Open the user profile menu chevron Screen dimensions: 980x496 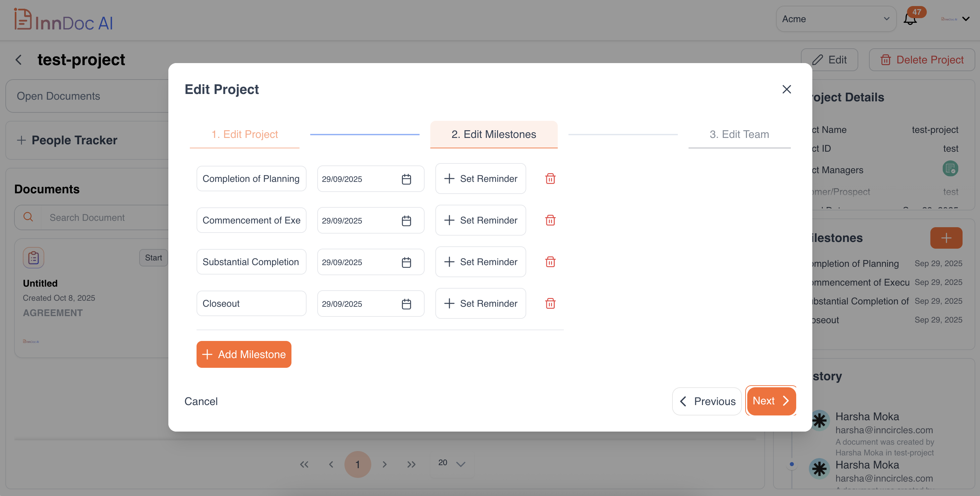coord(966,19)
